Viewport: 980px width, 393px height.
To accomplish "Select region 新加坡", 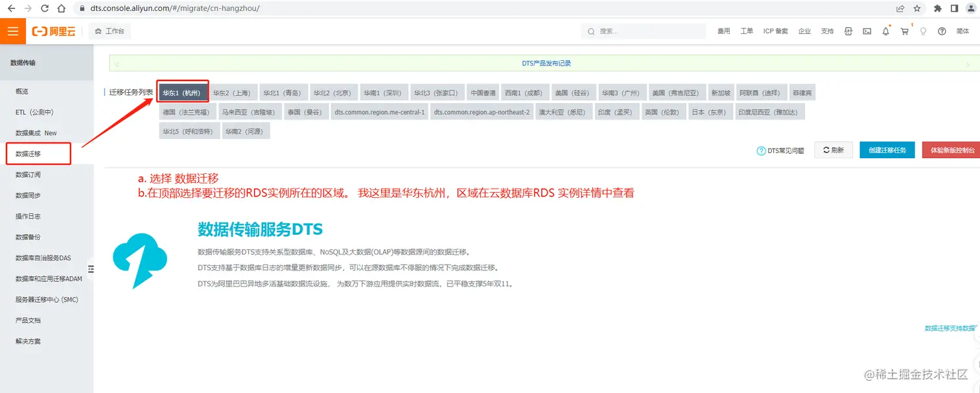I will click(x=721, y=93).
